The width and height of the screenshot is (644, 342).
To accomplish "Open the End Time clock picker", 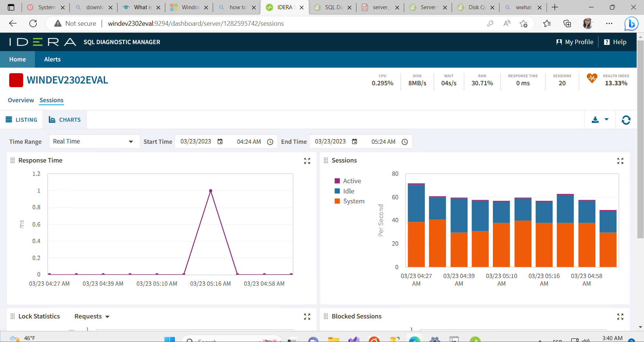I will 405,142.
